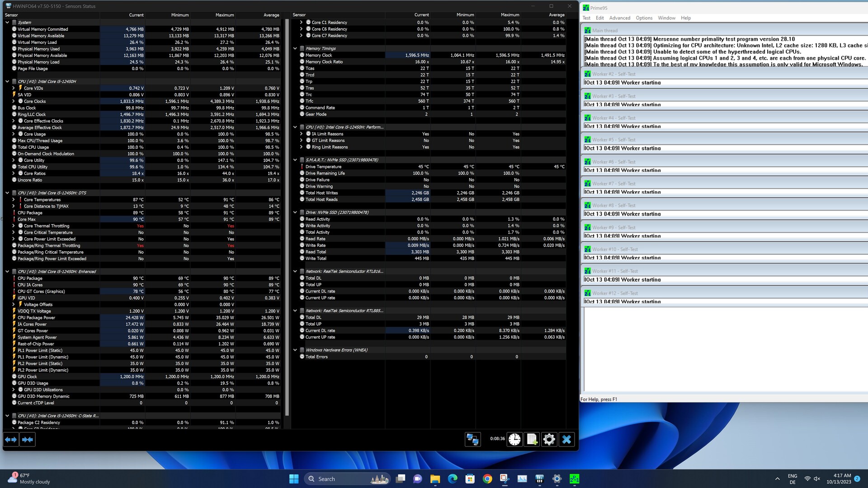Collapse the System sensor group

point(7,22)
